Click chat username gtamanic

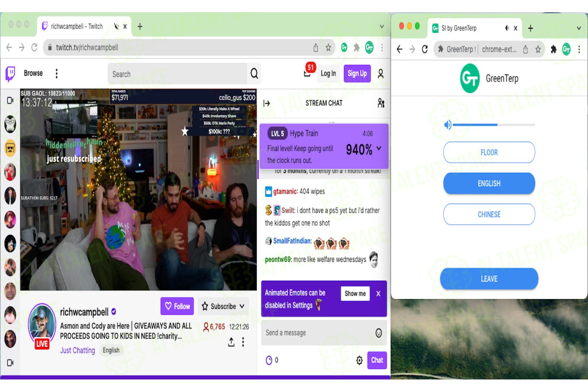(x=285, y=192)
